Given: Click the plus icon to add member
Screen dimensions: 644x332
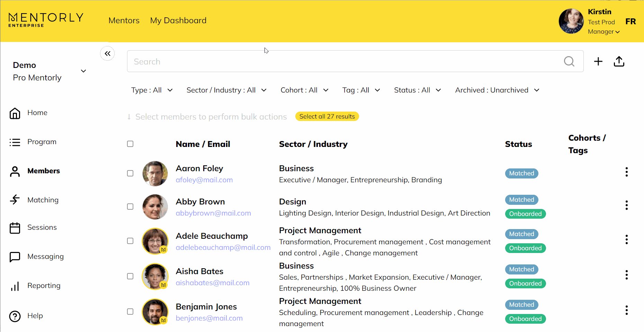Looking at the screenshot, I should 598,62.
